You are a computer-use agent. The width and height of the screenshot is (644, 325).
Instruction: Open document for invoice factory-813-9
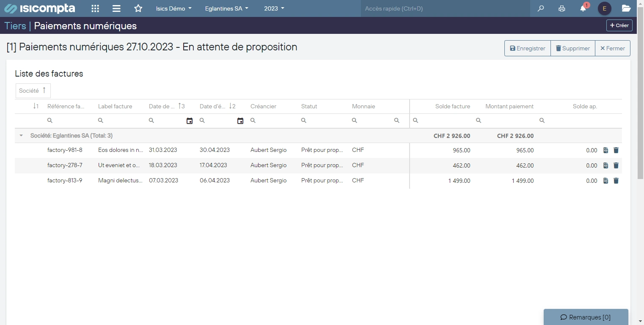[x=606, y=181]
